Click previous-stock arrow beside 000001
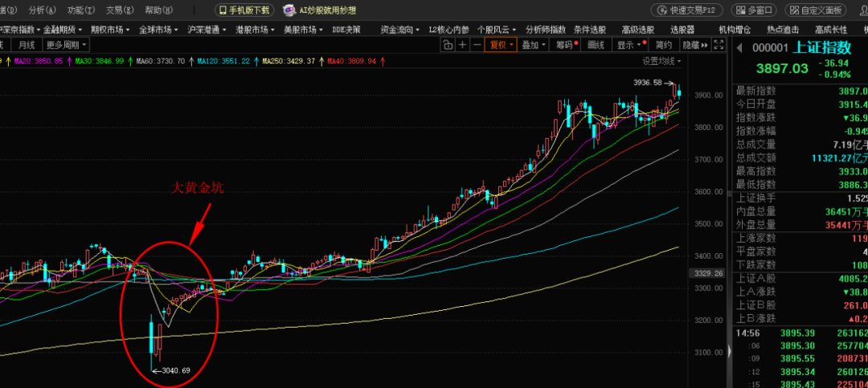 739,47
